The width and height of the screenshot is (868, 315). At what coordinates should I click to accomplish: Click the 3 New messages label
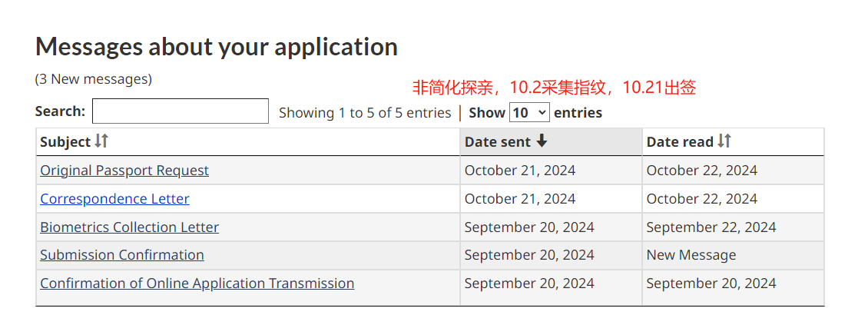[93, 79]
